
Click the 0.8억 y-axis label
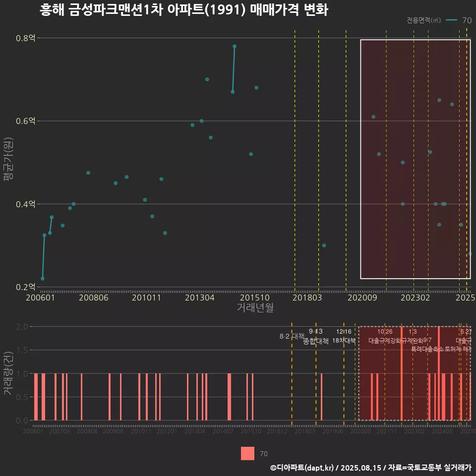tap(26, 38)
